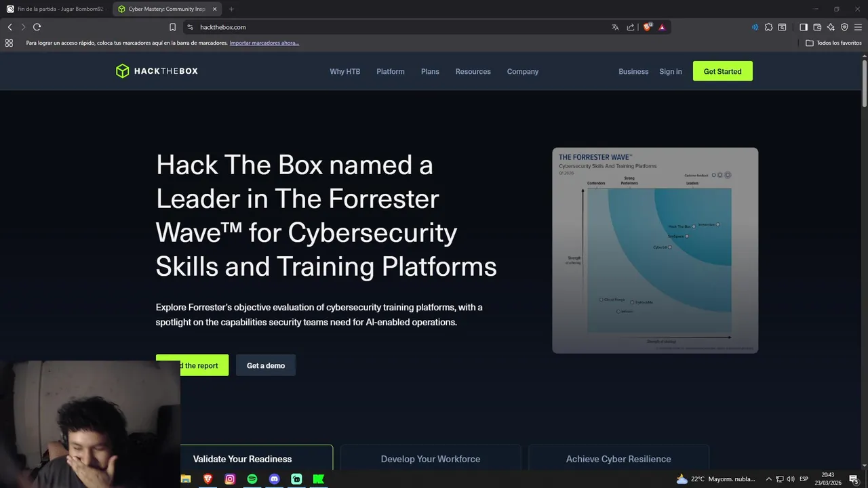Click the Forrester Wave chart image

655,250
